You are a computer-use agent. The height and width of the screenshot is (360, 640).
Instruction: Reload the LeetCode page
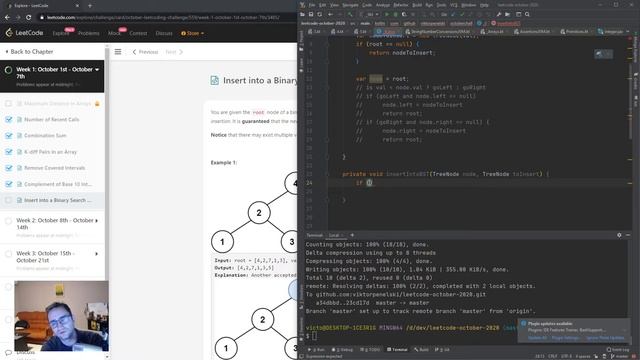pyautogui.click(x=28, y=18)
